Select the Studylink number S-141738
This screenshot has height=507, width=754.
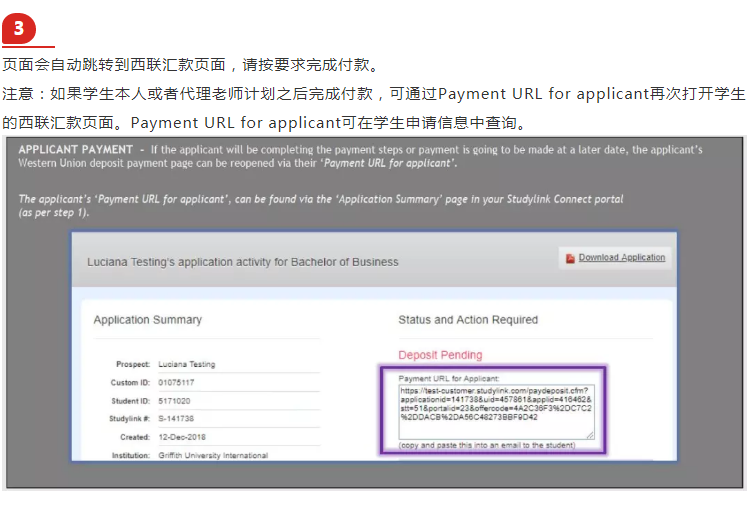coord(177,419)
